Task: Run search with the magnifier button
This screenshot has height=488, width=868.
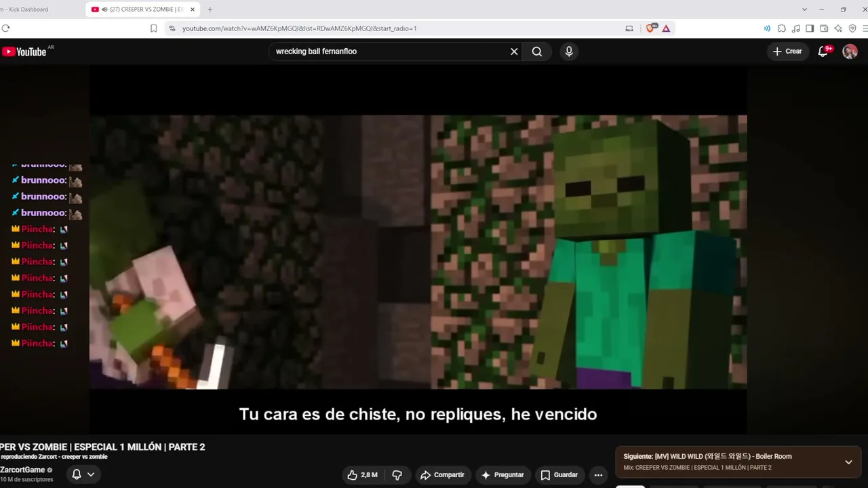Action: click(x=537, y=52)
